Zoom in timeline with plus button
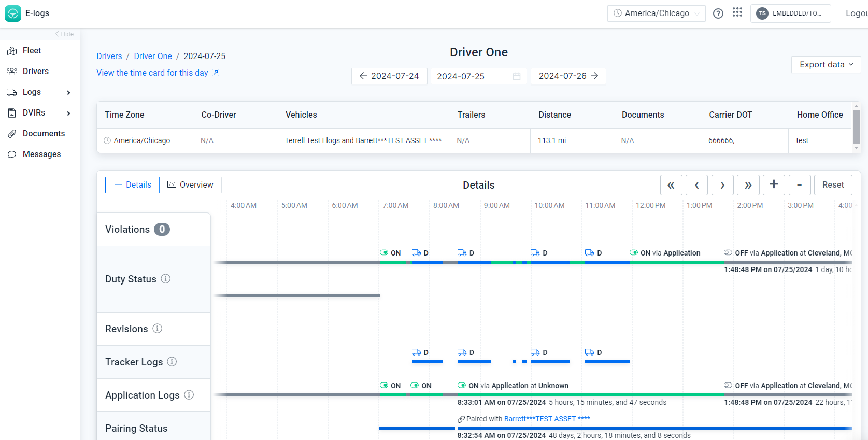Image resolution: width=868 pixels, height=440 pixels. 773,185
